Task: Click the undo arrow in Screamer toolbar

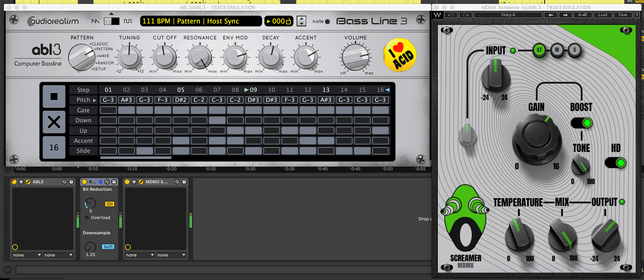Action: 451,15
